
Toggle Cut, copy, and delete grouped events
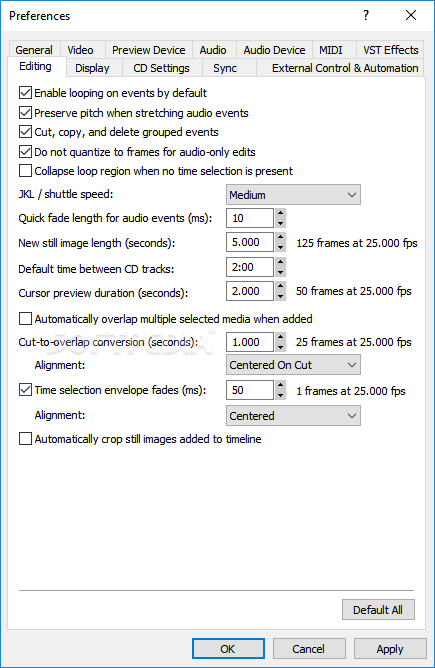point(26,132)
